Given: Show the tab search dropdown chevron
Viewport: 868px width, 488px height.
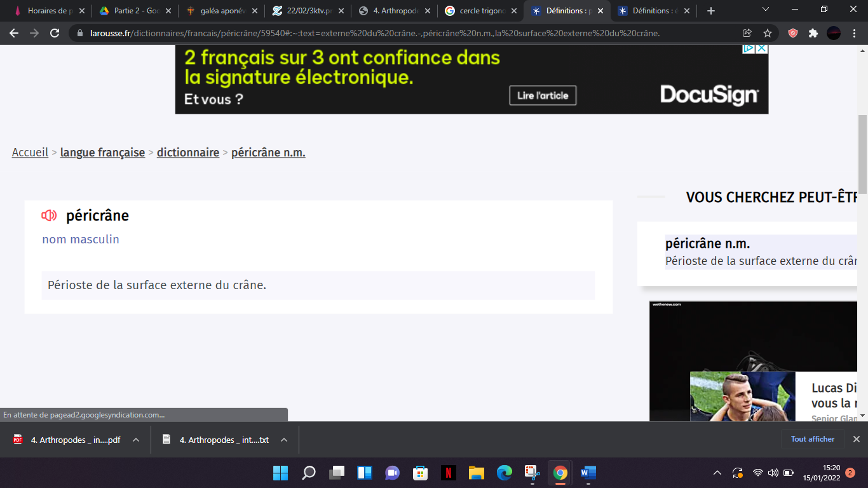Looking at the screenshot, I should [766, 10].
